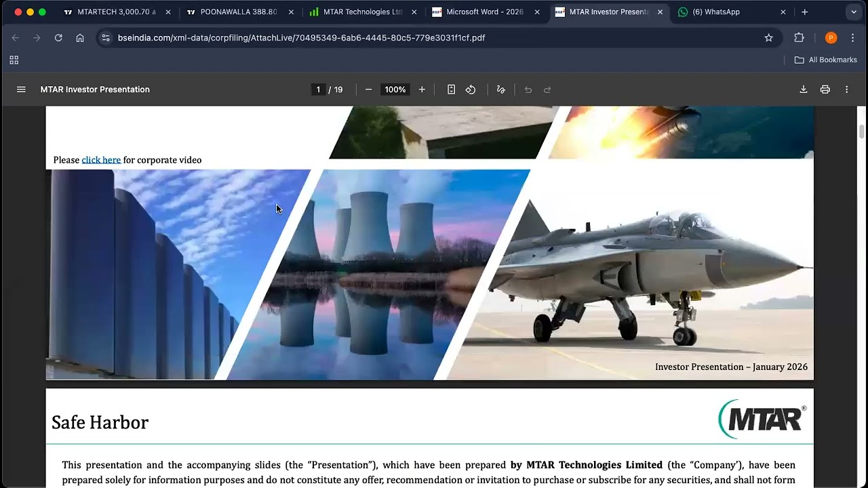Image resolution: width=868 pixels, height=488 pixels.
Task: Click the undo annotation icon
Action: tap(528, 89)
